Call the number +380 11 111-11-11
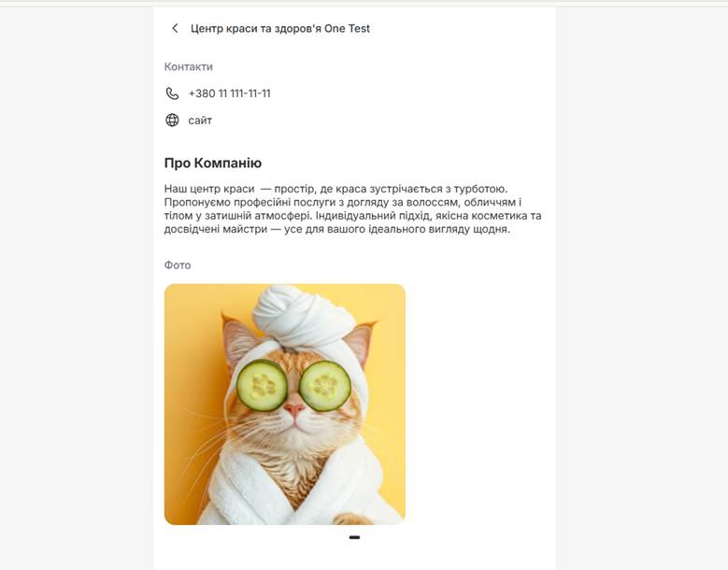This screenshot has height=570, width=728. pos(229,93)
